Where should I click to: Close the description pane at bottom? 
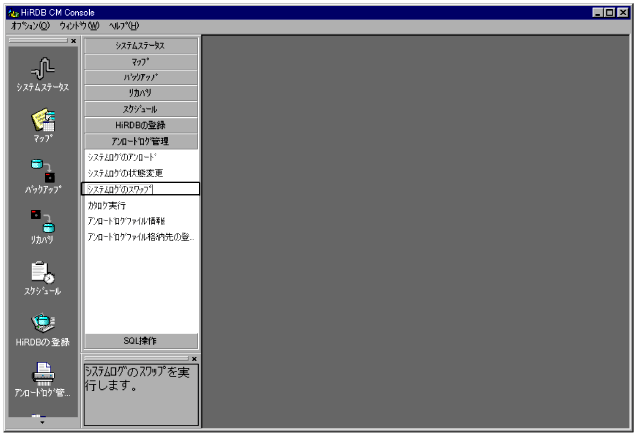(x=194, y=359)
